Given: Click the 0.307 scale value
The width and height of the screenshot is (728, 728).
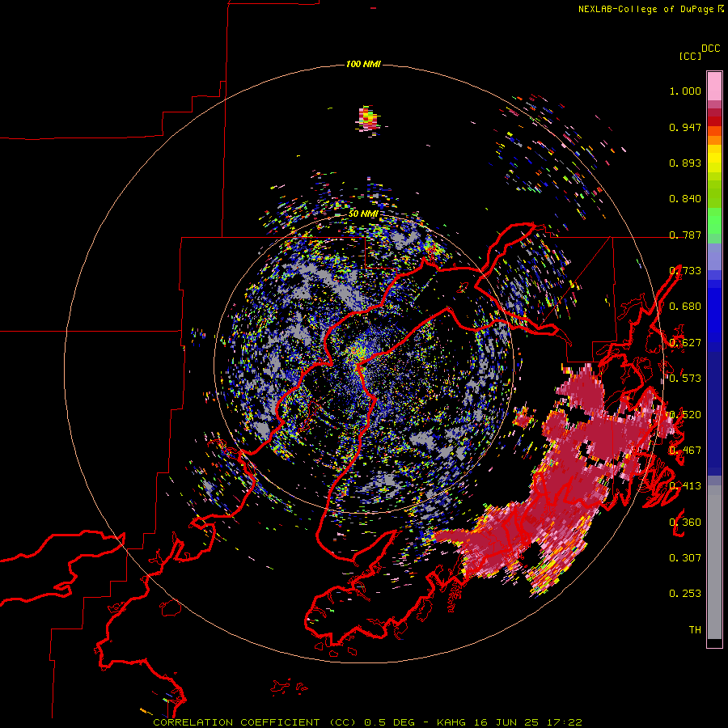Looking at the screenshot, I should [x=685, y=558].
